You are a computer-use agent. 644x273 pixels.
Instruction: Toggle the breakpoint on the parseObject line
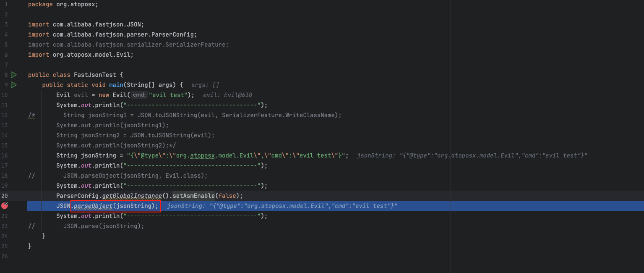(5, 206)
